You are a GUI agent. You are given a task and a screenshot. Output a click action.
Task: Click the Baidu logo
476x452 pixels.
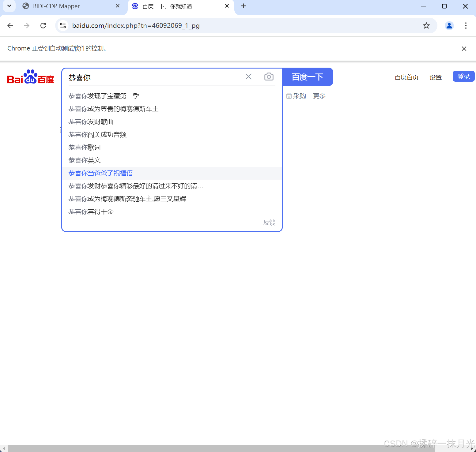(31, 77)
